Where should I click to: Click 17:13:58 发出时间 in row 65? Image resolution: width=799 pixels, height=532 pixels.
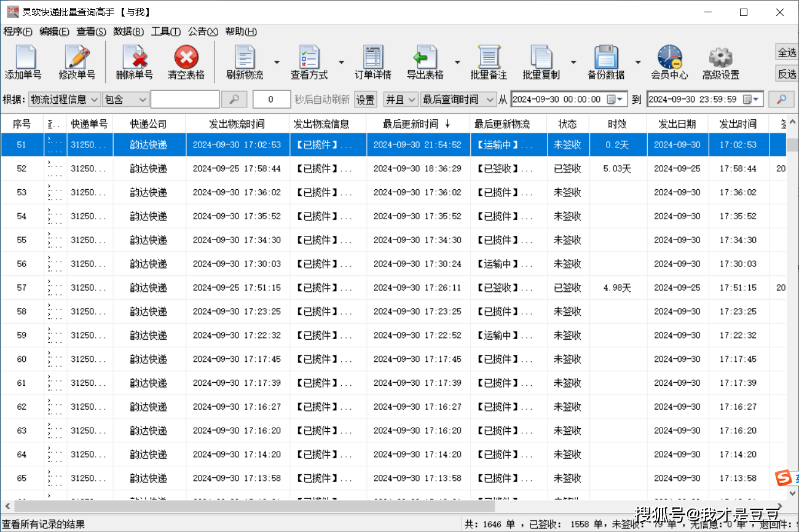[x=738, y=479]
